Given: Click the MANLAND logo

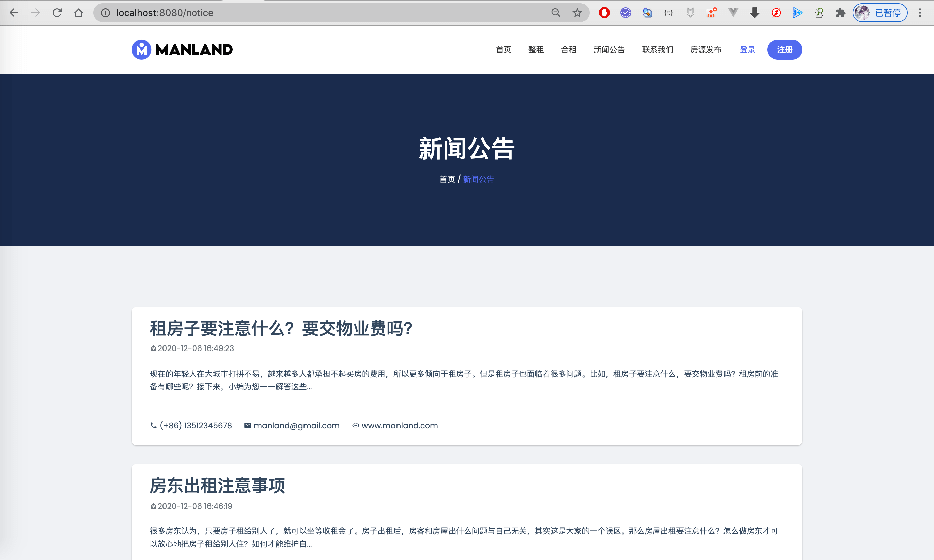Looking at the screenshot, I should [182, 49].
